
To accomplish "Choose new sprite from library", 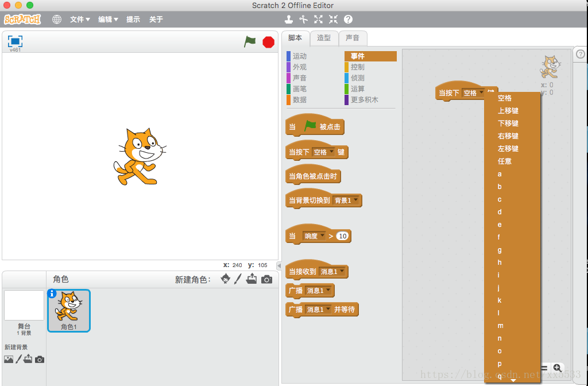I will [x=225, y=279].
